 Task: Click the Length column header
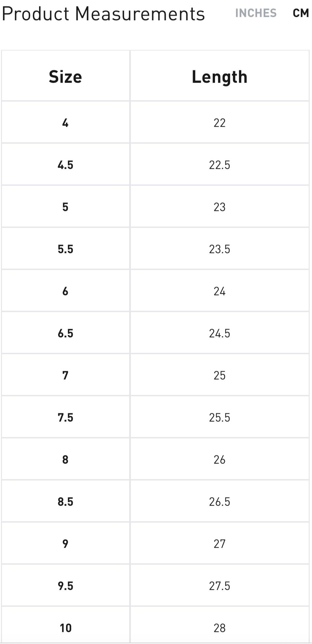(x=219, y=77)
